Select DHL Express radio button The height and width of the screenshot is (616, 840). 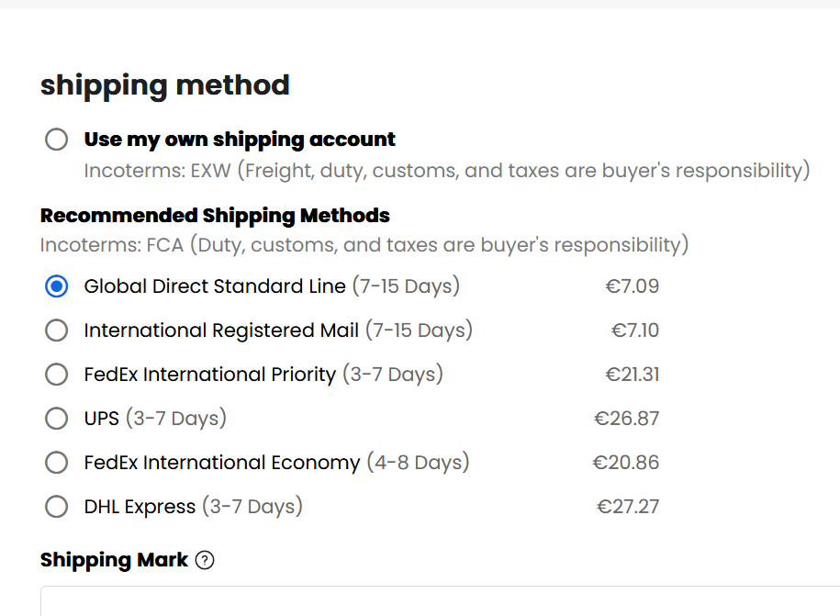56,506
